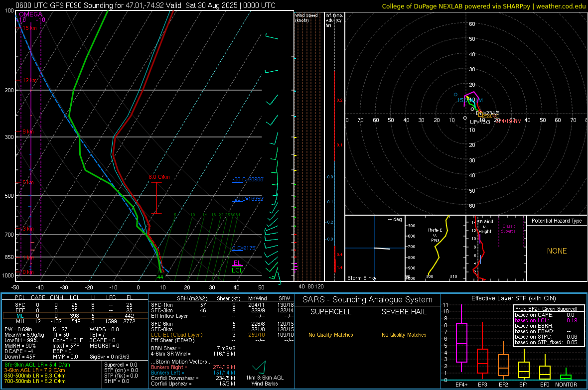The width and height of the screenshot is (588, 390).
Task: Click the 'SR Wind v. Height' label
Action: point(485,227)
